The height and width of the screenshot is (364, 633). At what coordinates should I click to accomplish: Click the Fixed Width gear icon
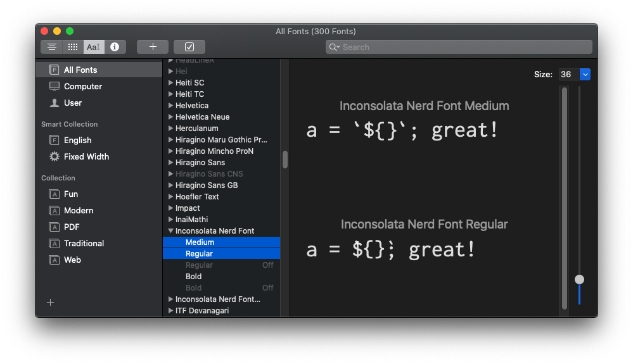[x=54, y=156]
